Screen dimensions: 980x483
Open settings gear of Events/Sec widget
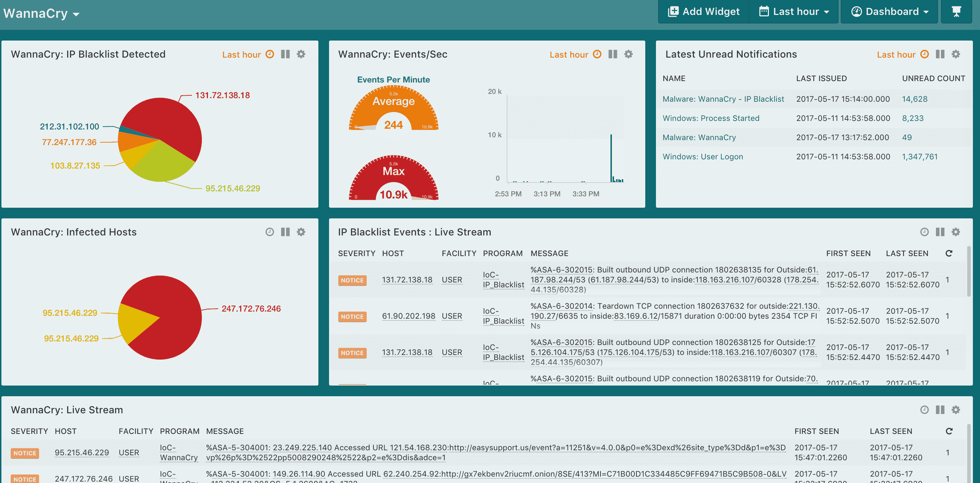click(629, 54)
